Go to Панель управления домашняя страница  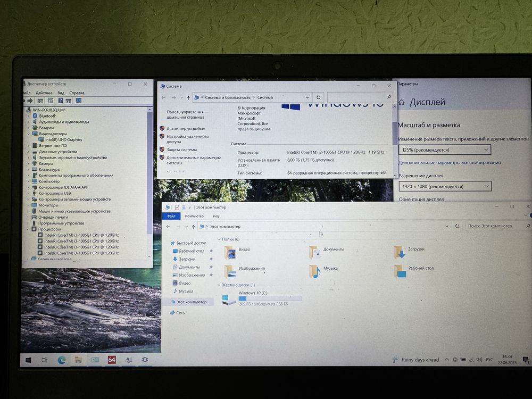coord(187,115)
